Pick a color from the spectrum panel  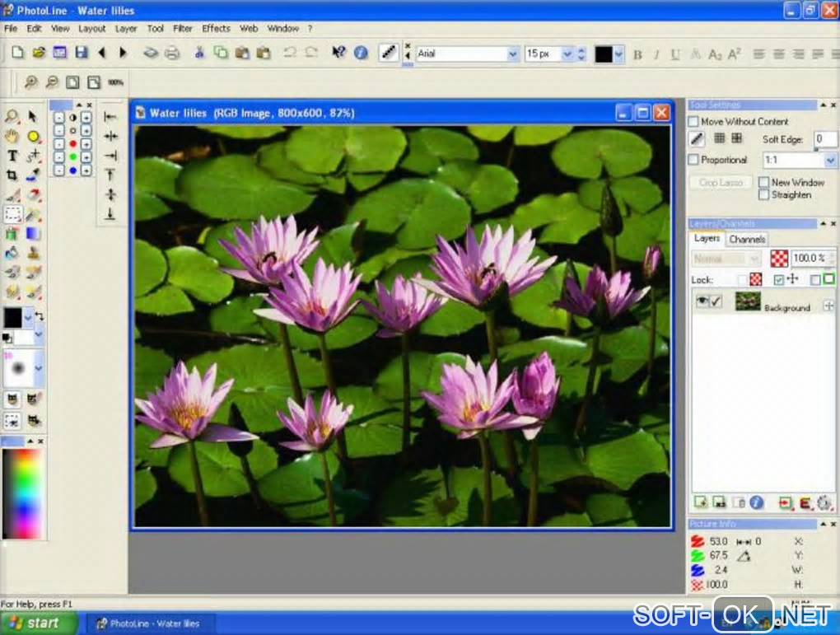(x=22, y=493)
